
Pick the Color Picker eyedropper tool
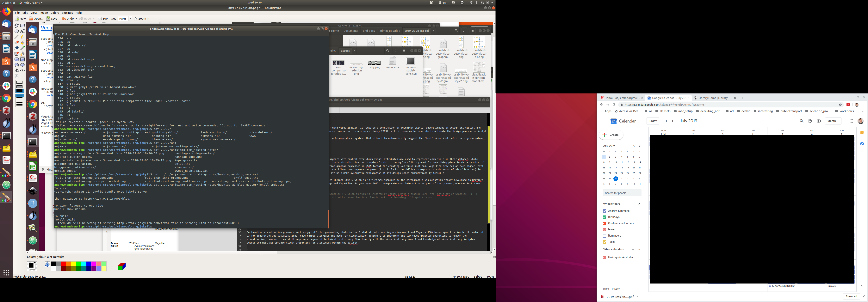(23, 48)
